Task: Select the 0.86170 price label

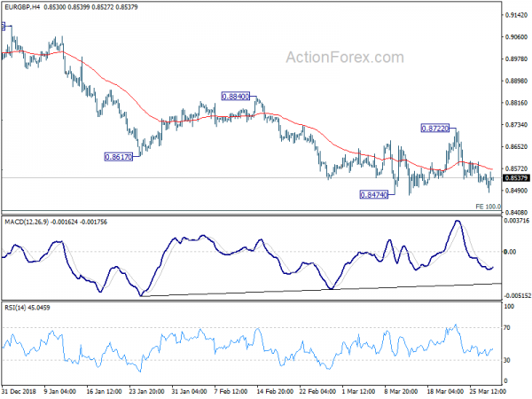Action: click(119, 157)
